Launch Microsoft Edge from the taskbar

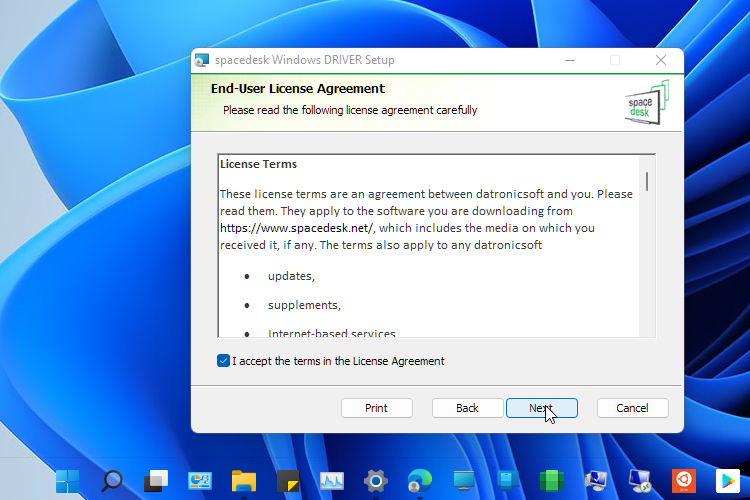pos(420,481)
